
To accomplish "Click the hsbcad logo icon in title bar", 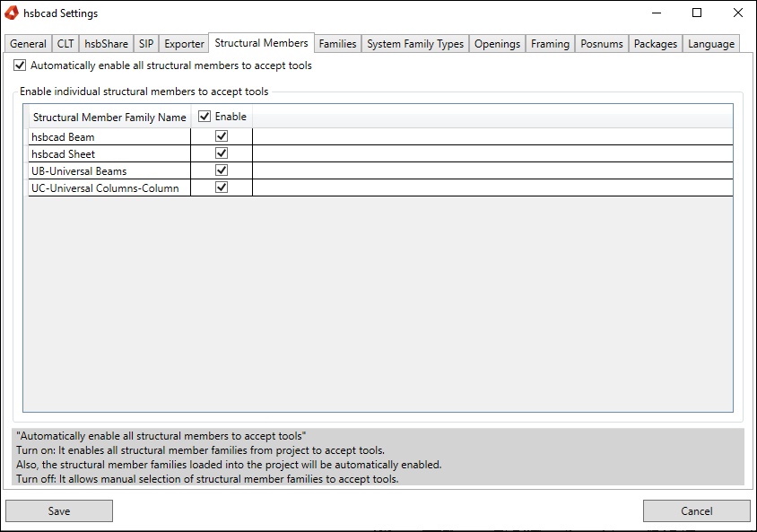I will [x=12, y=13].
